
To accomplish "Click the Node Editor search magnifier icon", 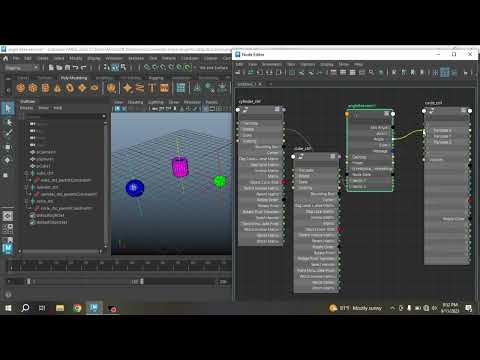I will pyautogui.click(x=371, y=72).
